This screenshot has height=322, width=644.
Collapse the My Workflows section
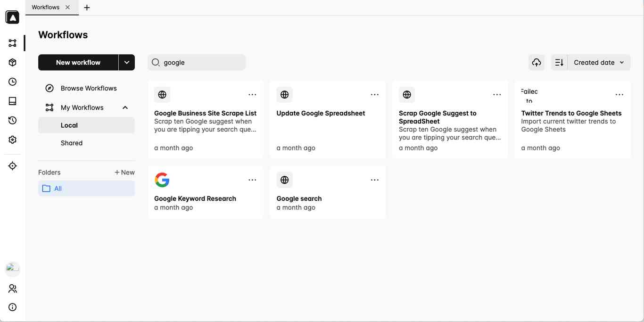click(x=124, y=107)
